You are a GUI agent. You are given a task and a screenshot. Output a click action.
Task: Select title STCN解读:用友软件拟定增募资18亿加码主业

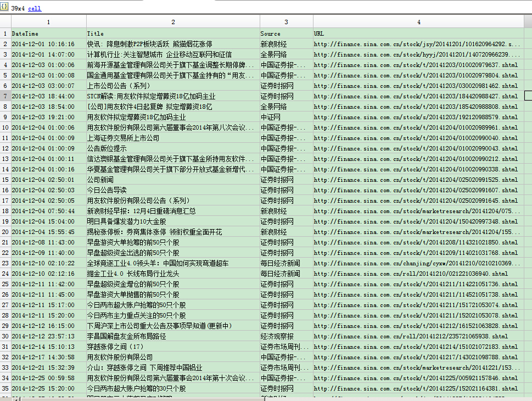coord(173,96)
